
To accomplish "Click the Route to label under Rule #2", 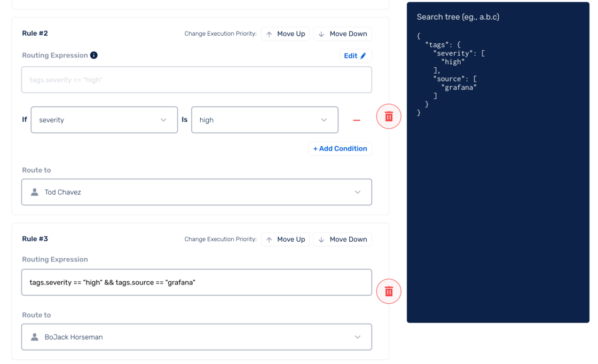I will pos(37,170).
